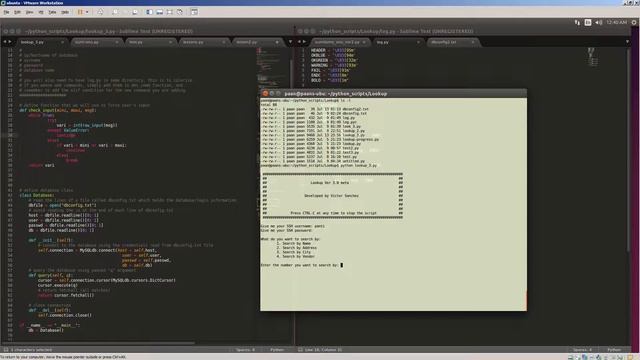The image size is (640, 360).
Task: Go to previous tab in right Sublime window
Action: pos(299,42)
